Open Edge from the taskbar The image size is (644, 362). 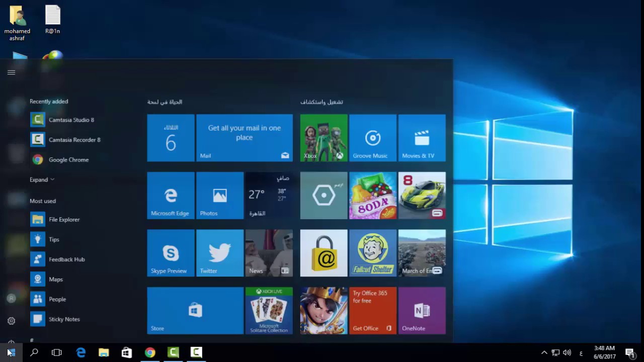81,352
